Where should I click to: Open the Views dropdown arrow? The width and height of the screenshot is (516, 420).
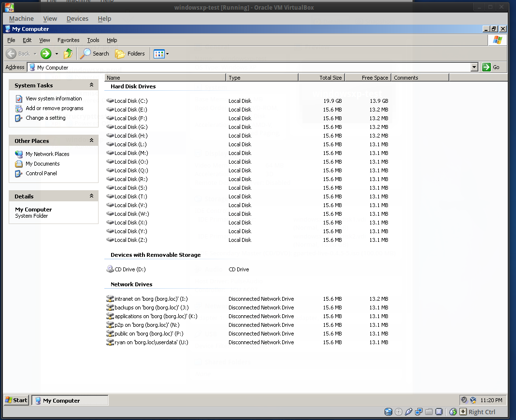(168, 54)
